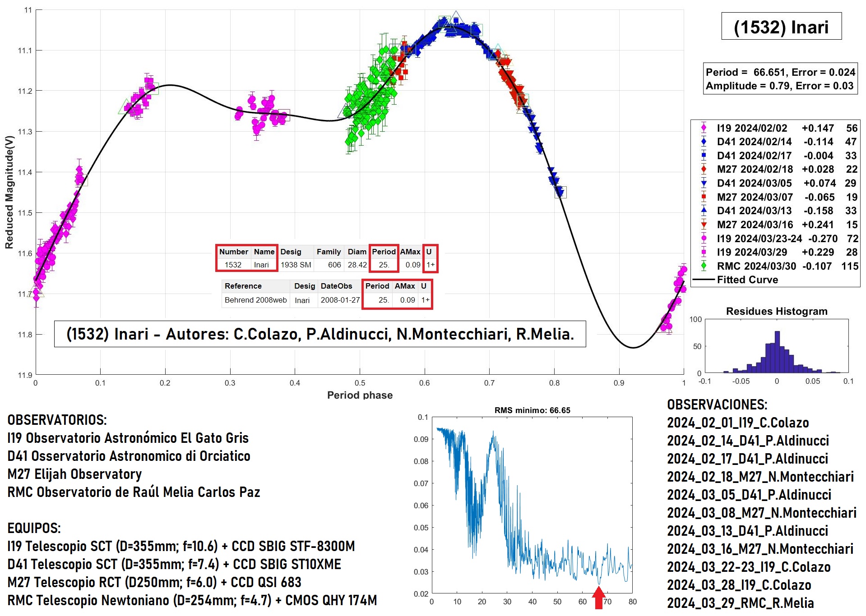Click the OBSERVATORIOS: heading

[57, 420]
